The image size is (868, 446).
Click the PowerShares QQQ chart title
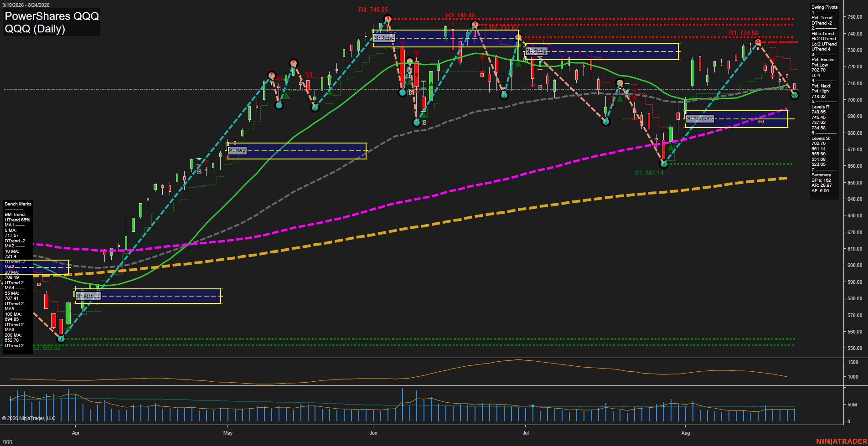coord(52,16)
